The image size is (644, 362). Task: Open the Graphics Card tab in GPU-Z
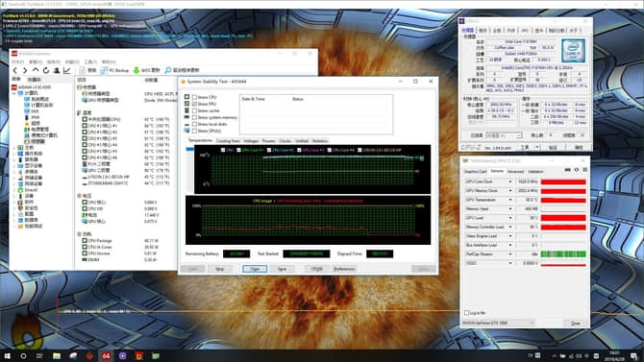pyautogui.click(x=475, y=172)
